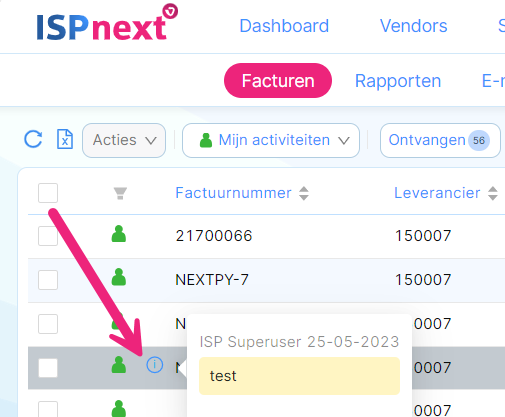
Task: Click the filter funnel icon in table header
Action: coord(120,193)
